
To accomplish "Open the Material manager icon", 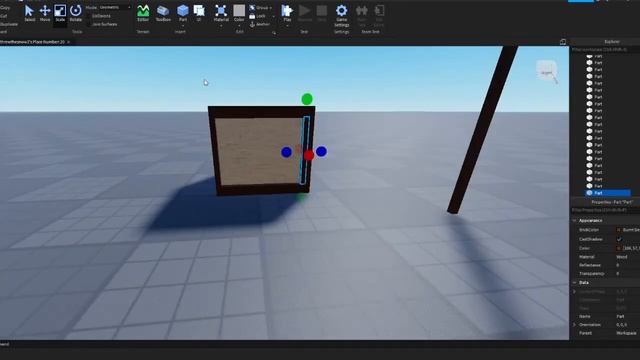I will [x=221, y=11].
